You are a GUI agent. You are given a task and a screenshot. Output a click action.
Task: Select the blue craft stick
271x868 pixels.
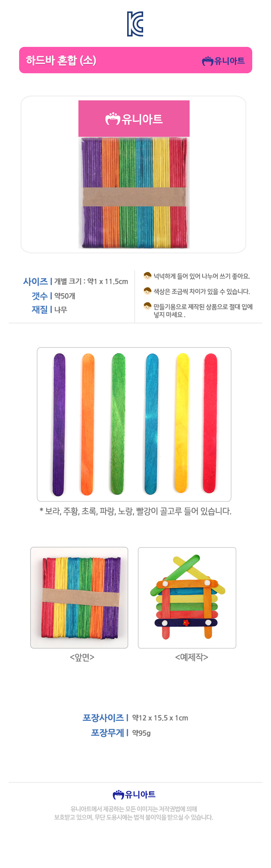[x=151, y=424]
